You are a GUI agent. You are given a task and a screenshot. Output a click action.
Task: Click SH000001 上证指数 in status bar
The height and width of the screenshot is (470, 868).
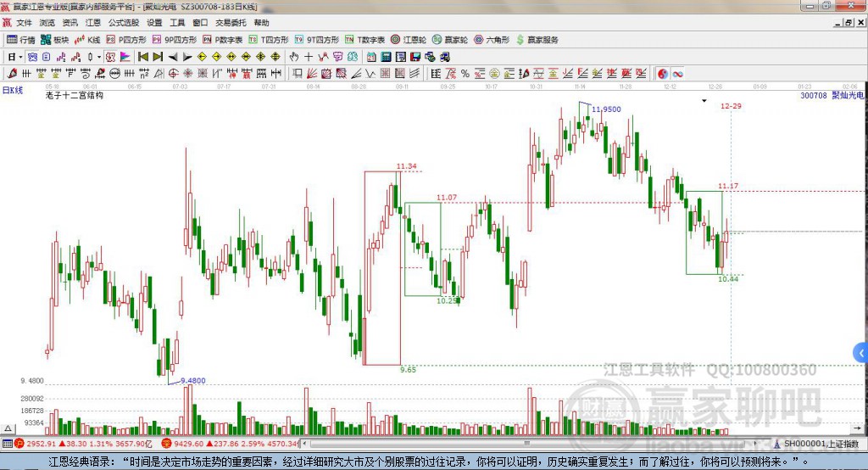pos(821,444)
